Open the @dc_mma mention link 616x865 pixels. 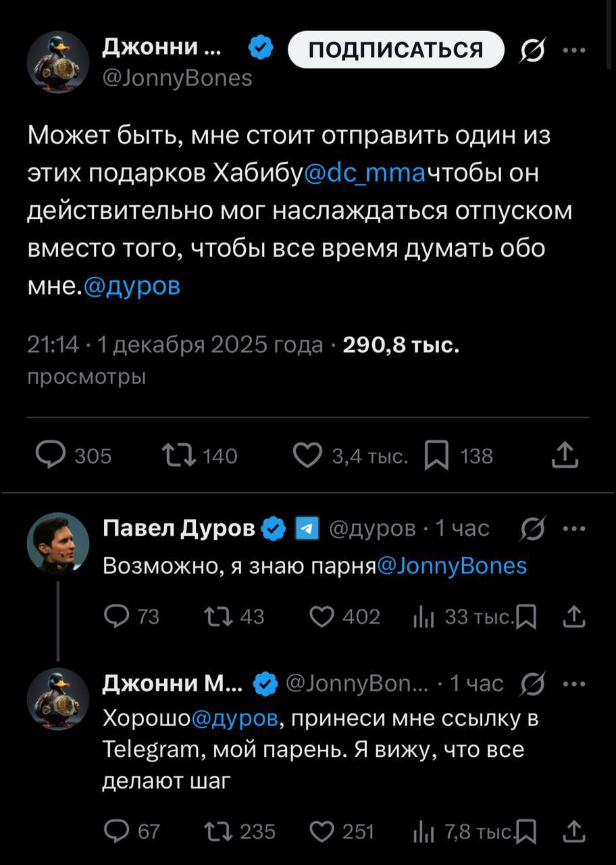tap(365, 174)
